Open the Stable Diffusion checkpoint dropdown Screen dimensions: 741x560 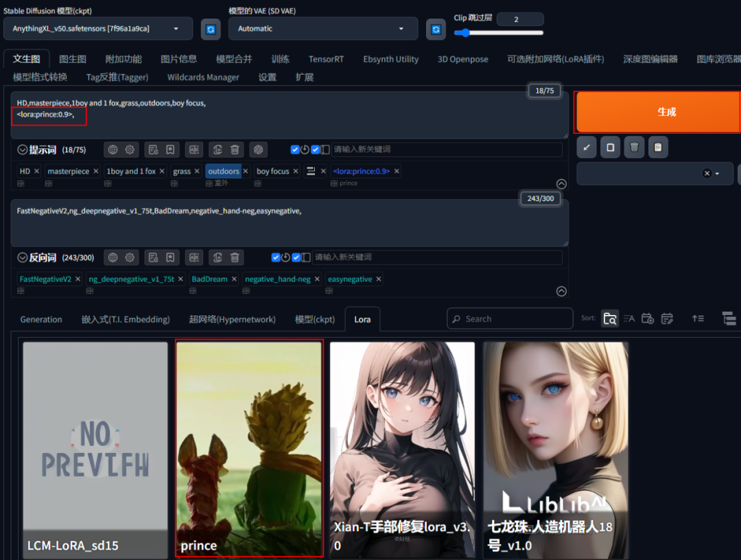tap(98, 29)
